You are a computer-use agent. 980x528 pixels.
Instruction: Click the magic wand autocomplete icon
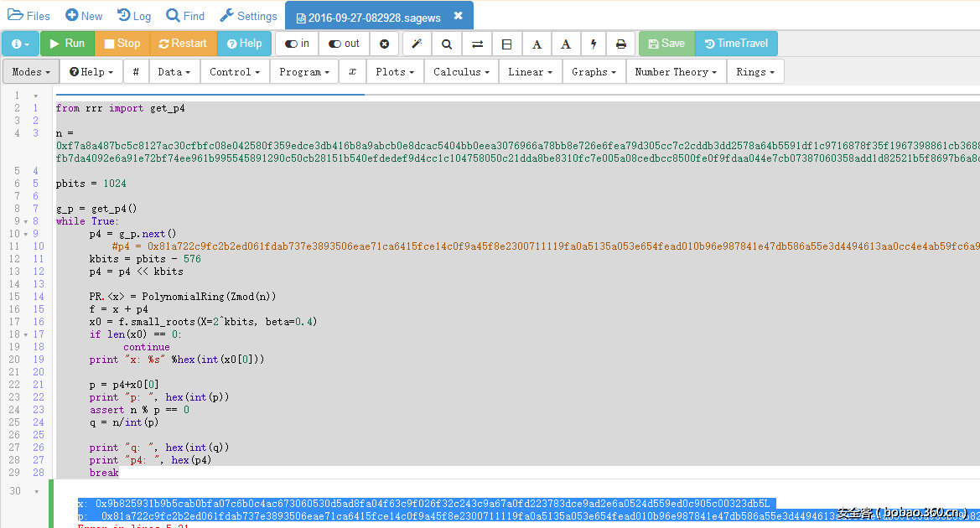417,44
